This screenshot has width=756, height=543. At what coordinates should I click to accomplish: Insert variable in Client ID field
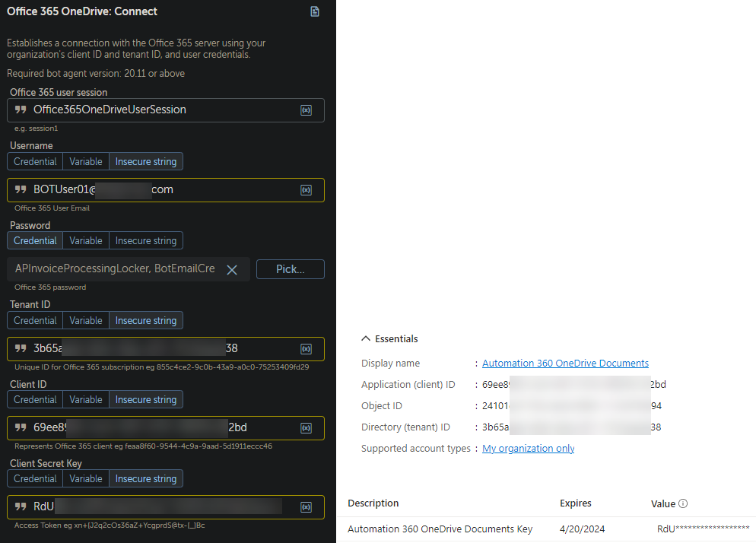(307, 428)
